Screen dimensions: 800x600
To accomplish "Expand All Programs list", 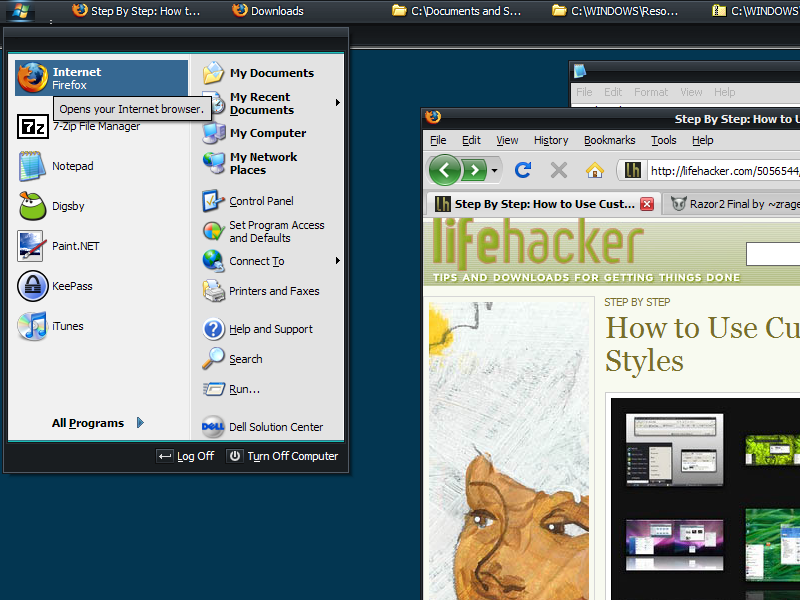I will point(97,423).
